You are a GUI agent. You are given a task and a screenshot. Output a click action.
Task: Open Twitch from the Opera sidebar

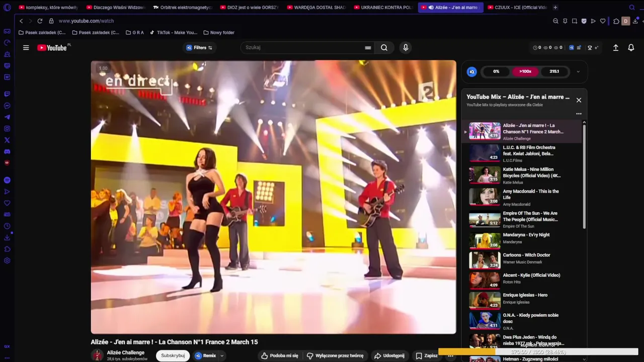pyautogui.click(x=7, y=94)
